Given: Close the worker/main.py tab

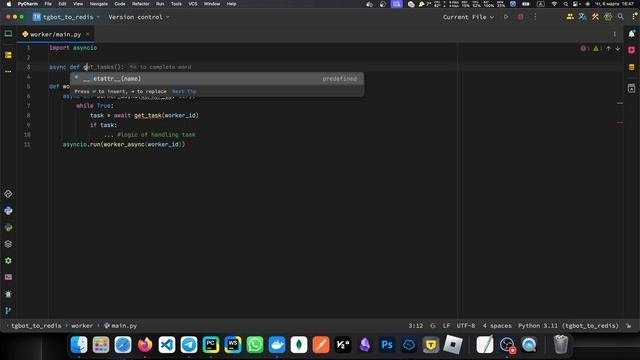Looking at the screenshot, I should tap(87, 34).
